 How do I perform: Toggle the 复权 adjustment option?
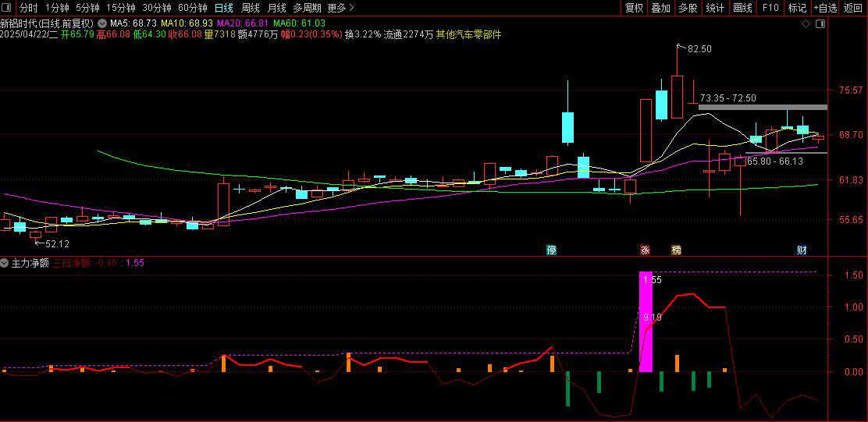635,8
